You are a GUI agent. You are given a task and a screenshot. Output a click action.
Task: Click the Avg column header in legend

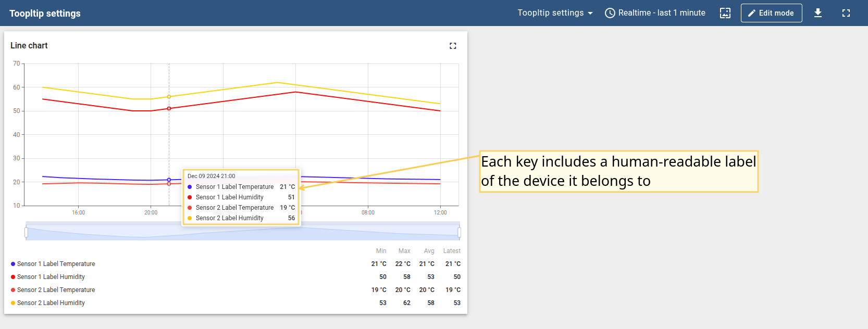coord(429,251)
